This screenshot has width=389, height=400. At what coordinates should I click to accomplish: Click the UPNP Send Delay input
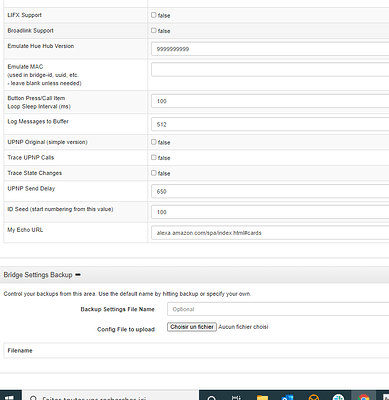270,191
